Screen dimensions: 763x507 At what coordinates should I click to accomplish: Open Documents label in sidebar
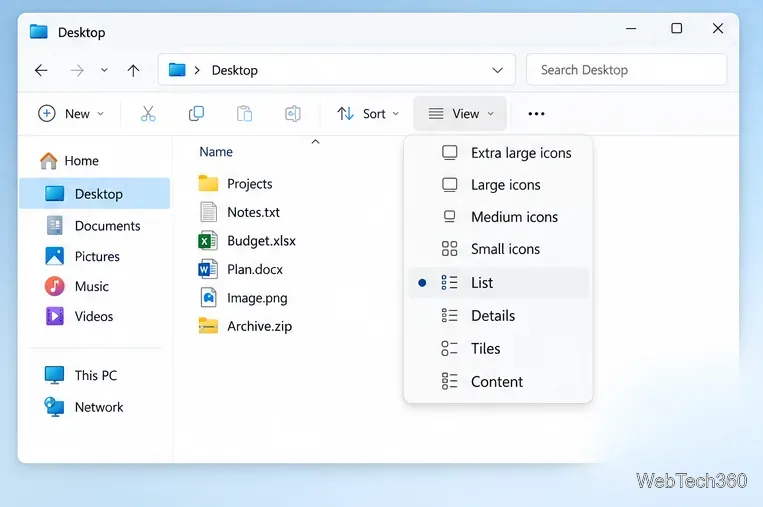coord(108,226)
